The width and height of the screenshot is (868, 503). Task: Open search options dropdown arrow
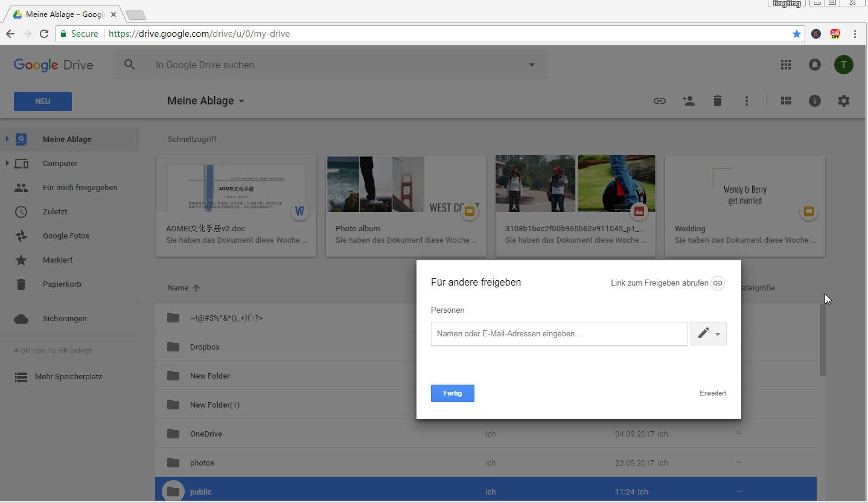[532, 65]
